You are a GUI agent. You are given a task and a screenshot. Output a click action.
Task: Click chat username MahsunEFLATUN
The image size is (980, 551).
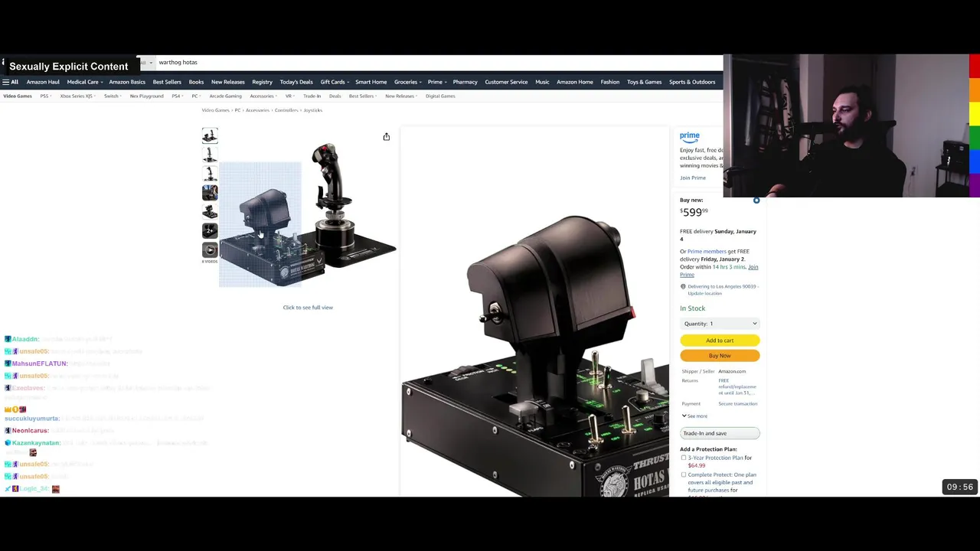coord(39,364)
